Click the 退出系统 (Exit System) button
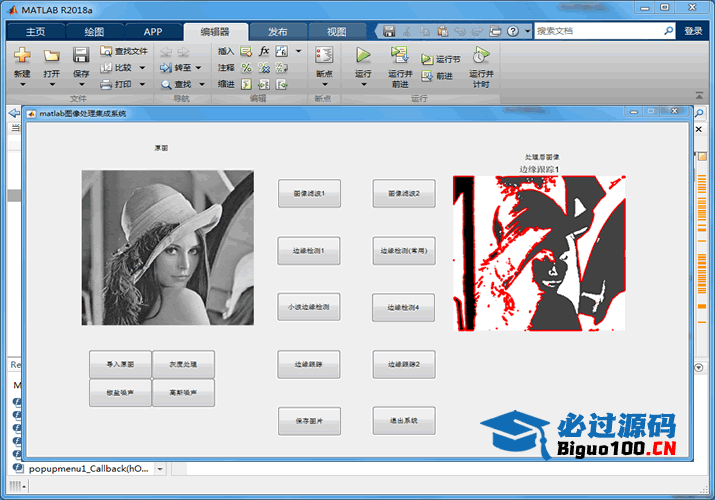This screenshot has width=715, height=500. 404,421
